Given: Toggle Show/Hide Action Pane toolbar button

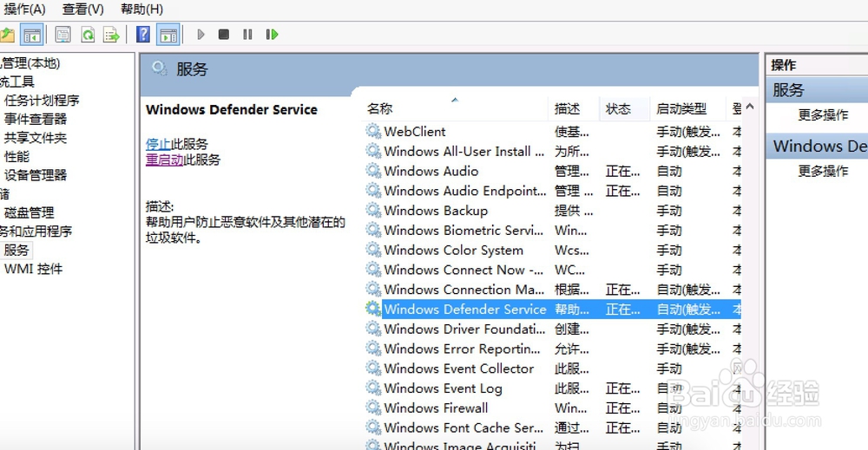Looking at the screenshot, I should [168, 35].
